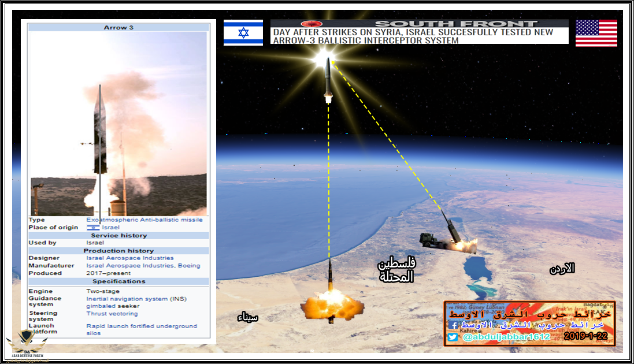Click the Designer label
Image resolution: width=634 pixels, height=364 pixels.
tap(44, 258)
